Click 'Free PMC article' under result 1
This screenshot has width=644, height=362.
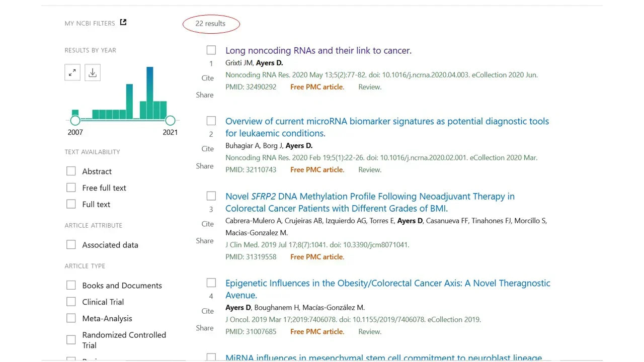click(x=317, y=87)
